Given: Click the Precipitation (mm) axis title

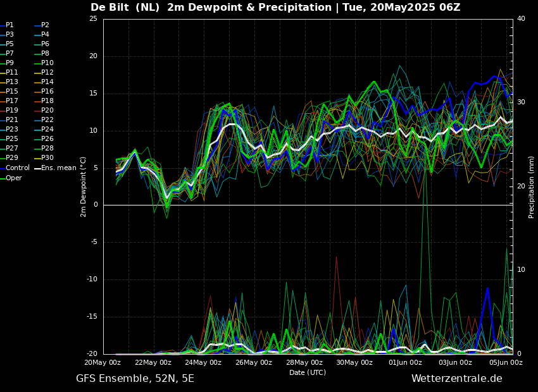Looking at the screenshot, I should pos(531,187).
